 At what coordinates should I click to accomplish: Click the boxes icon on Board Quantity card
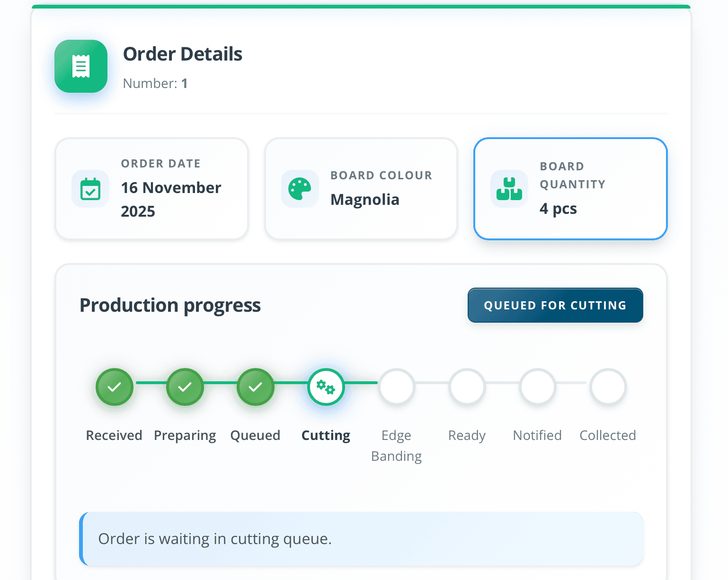(x=509, y=189)
